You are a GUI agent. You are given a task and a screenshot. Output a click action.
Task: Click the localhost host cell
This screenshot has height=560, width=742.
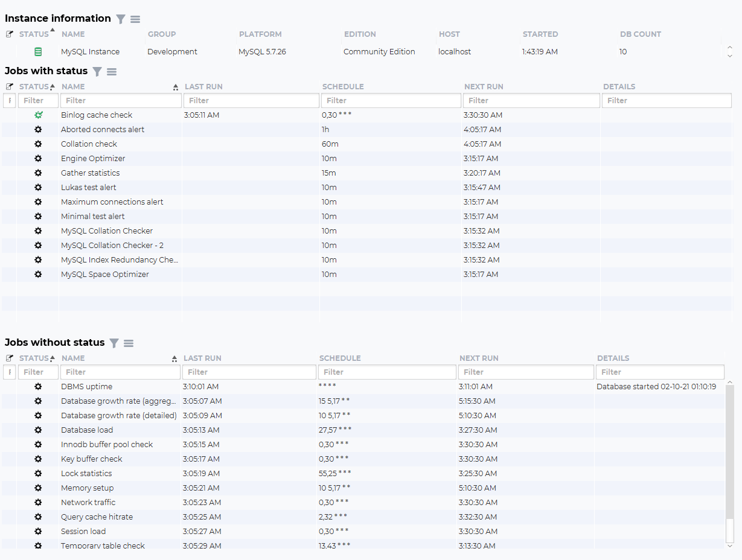(x=455, y=52)
